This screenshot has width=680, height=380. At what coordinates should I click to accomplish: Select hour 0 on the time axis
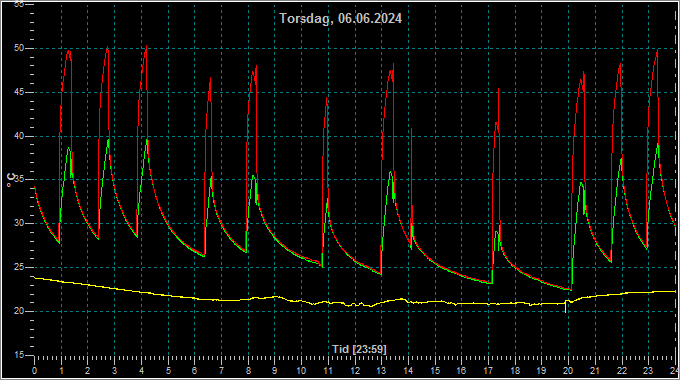pyautogui.click(x=34, y=371)
